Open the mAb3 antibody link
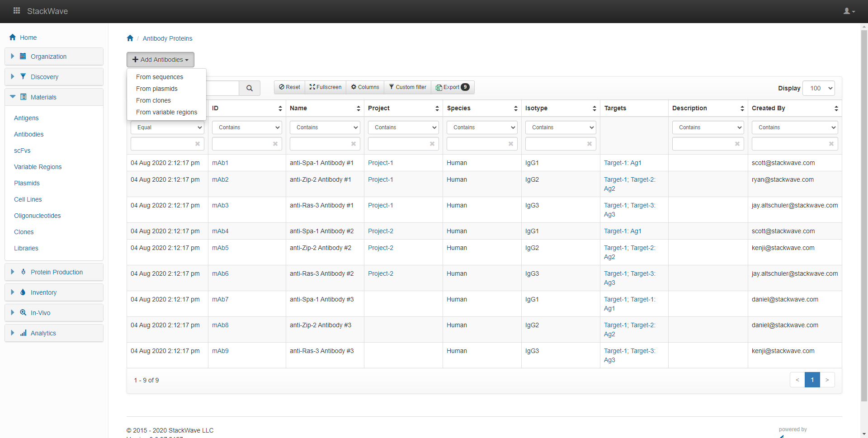Image resolution: width=868 pixels, height=438 pixels. 220,205
